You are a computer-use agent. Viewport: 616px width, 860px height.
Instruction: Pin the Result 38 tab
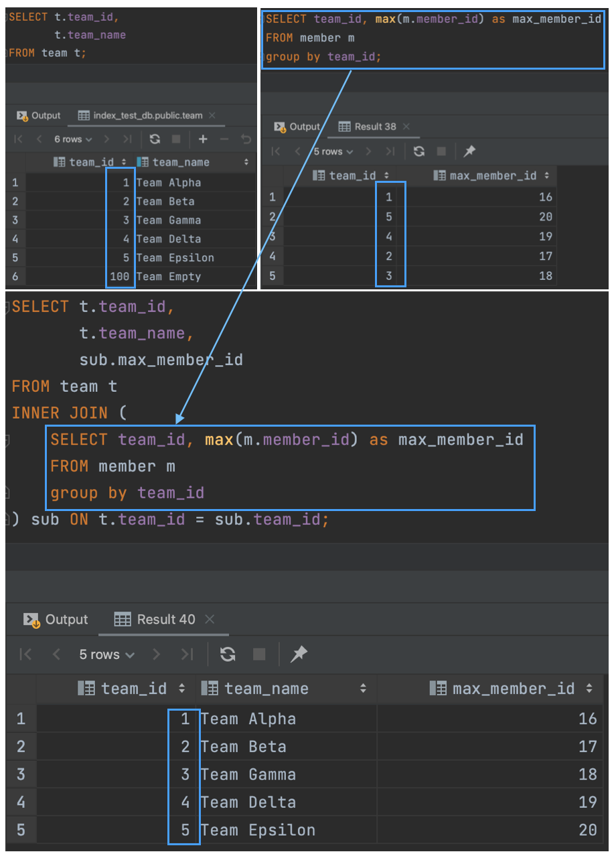click(469, 151)
